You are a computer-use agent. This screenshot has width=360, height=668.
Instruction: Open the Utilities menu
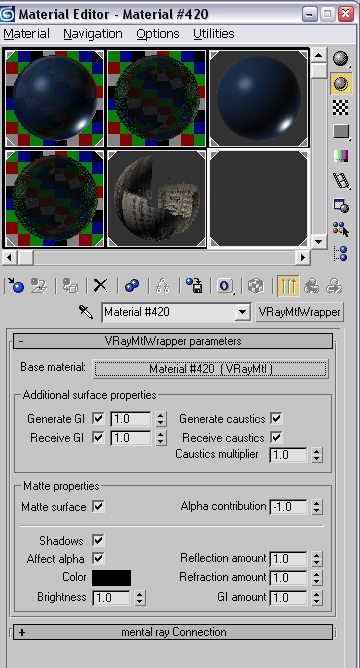pos(213,34)
